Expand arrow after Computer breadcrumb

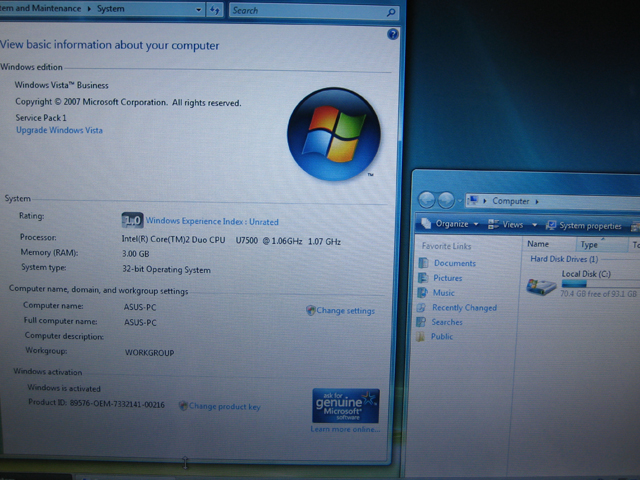point(537,201)
